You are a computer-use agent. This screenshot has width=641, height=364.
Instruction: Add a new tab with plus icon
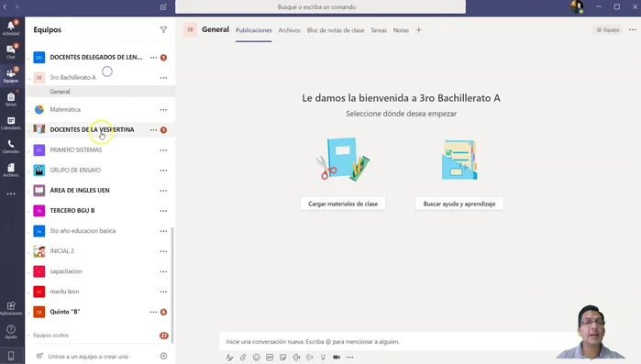click(418, 30)
